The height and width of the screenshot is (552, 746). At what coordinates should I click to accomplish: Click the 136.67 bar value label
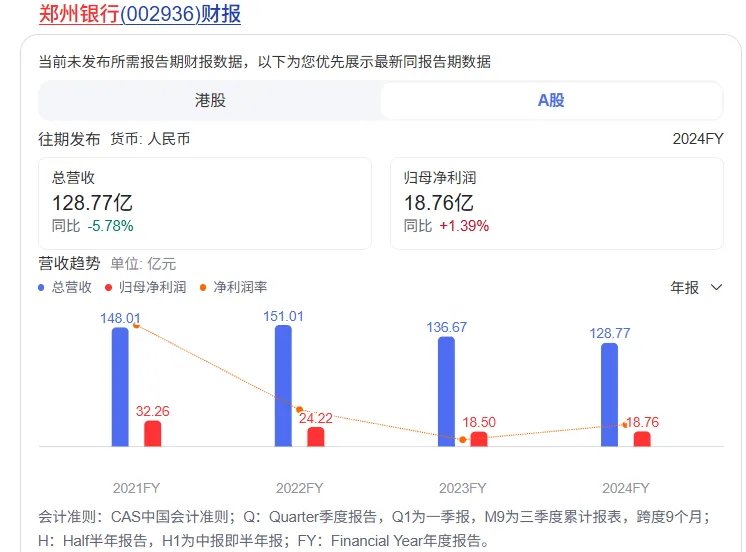click(x=446, y=327)
